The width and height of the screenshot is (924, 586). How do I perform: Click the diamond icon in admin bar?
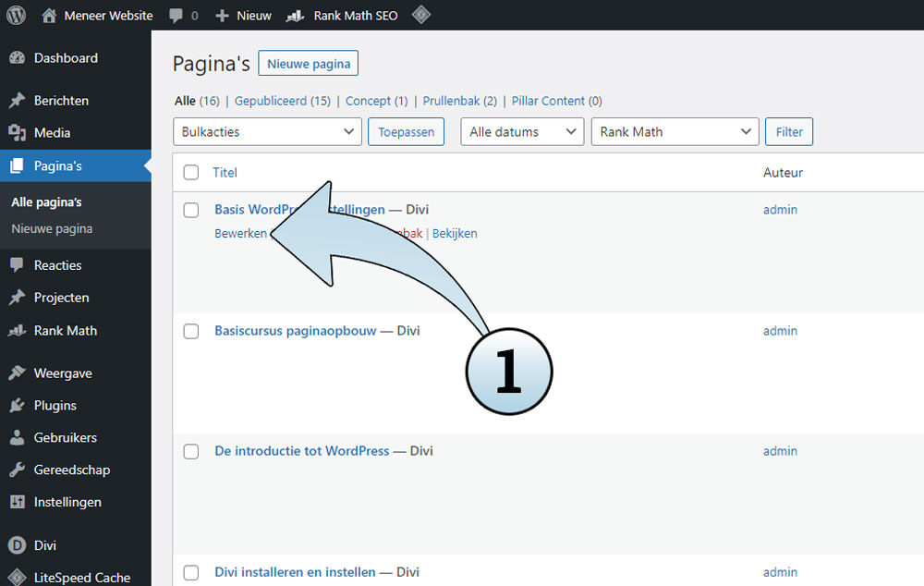(421, 15)
